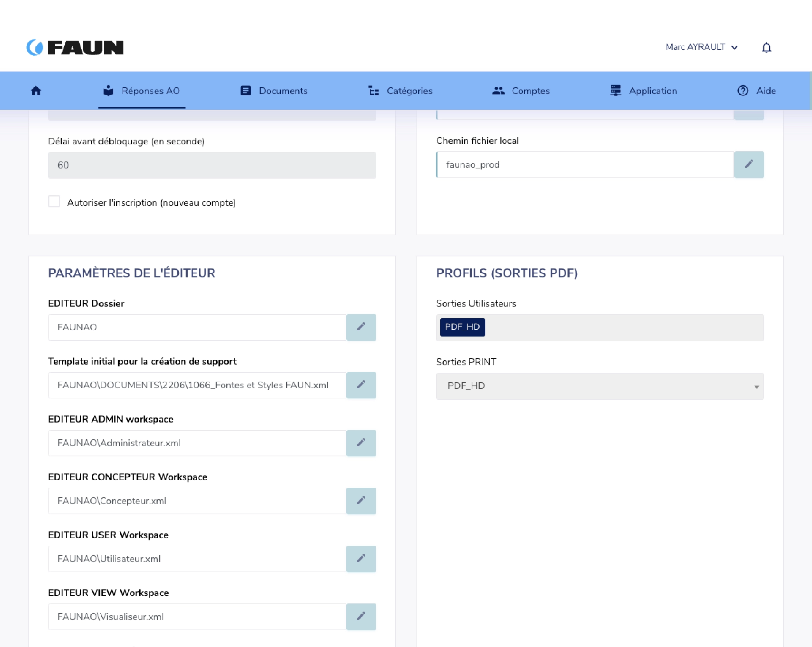Open the Aide help link

pos(756,91)
